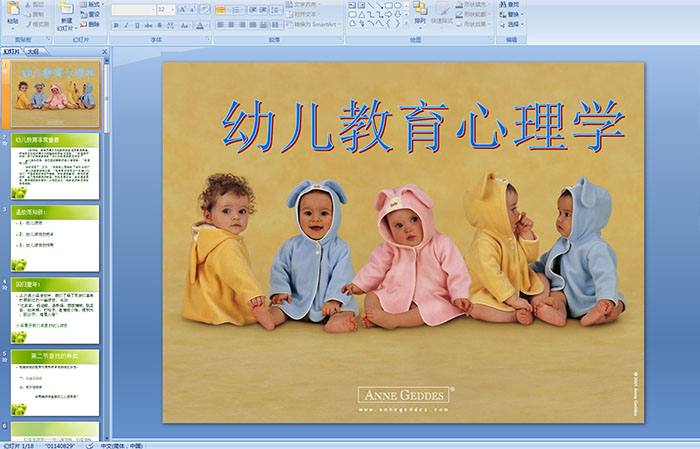Open Quick Styles (快速样式) gallery

(442, 16)
